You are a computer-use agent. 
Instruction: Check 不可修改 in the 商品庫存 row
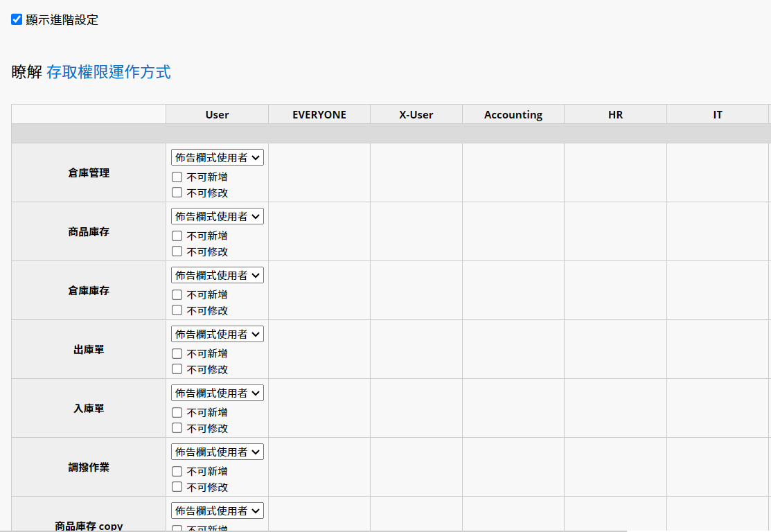177,251
